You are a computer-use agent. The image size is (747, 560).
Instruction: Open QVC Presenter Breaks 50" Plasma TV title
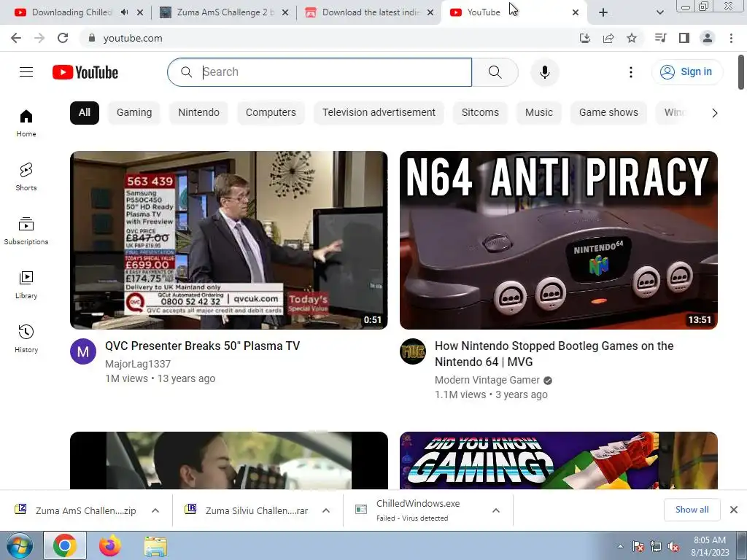tap(203, 346)
